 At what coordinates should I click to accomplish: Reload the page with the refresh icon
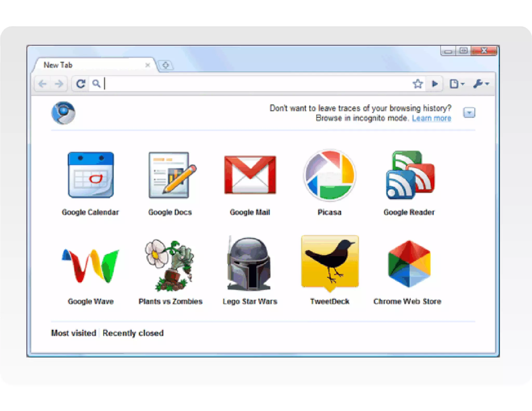[81, 84]
